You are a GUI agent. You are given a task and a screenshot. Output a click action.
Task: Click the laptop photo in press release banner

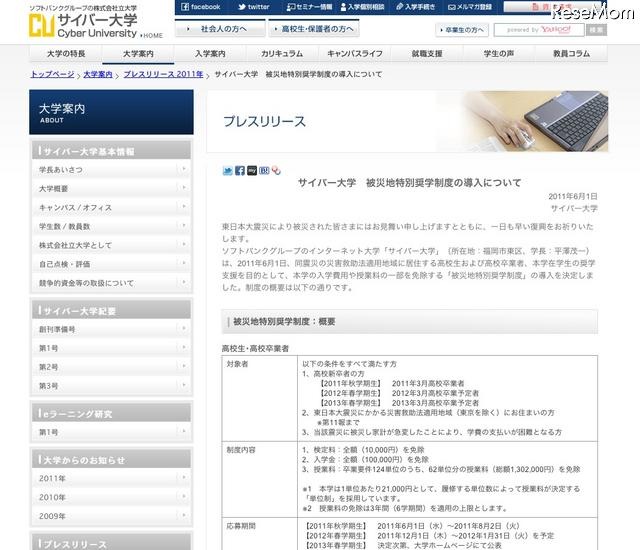(535, 121)
